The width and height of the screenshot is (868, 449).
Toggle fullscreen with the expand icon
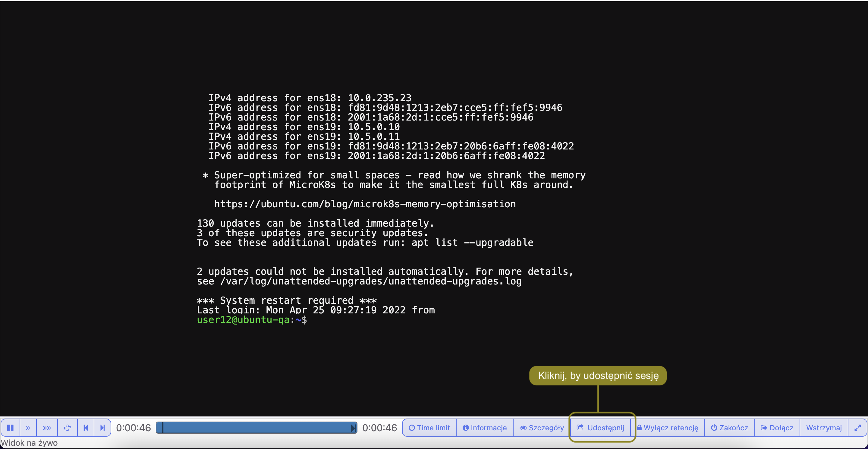tap(857, 427)
